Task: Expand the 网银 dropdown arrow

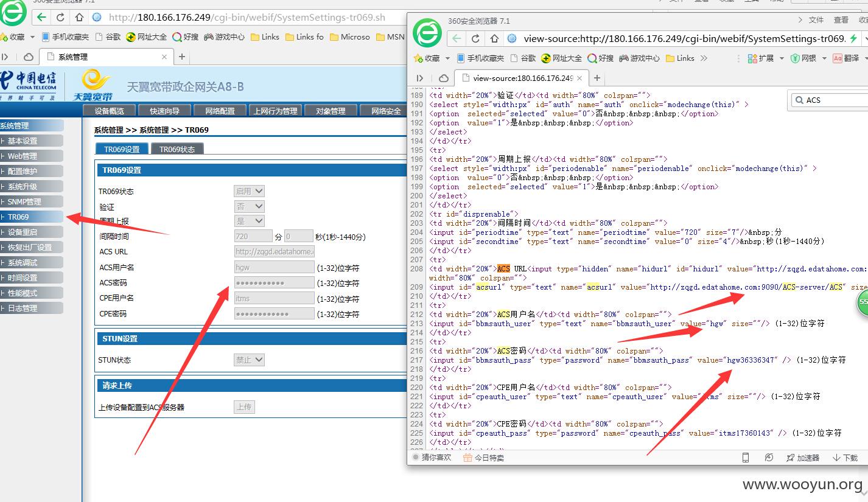Action: [824, 58]
